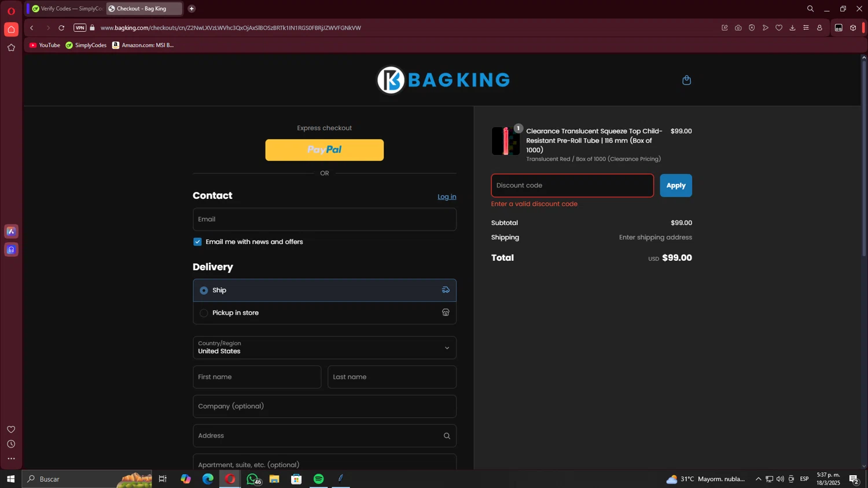
Task: Toggle the VPN badge in address bar
Action: point(80,28)
